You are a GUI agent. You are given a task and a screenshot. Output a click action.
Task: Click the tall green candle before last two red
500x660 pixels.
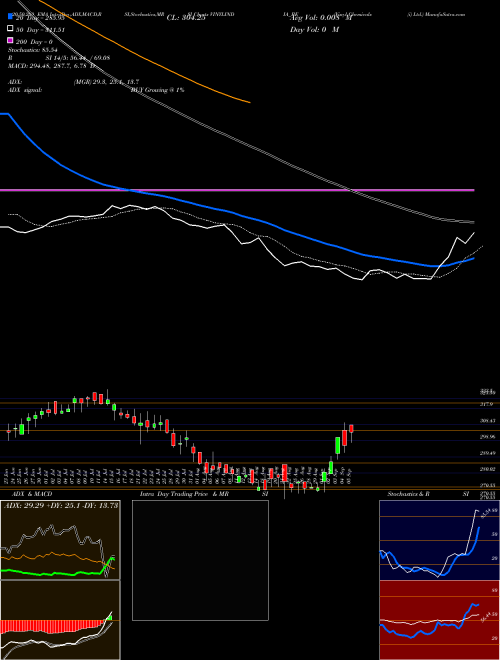click(338, 446)
